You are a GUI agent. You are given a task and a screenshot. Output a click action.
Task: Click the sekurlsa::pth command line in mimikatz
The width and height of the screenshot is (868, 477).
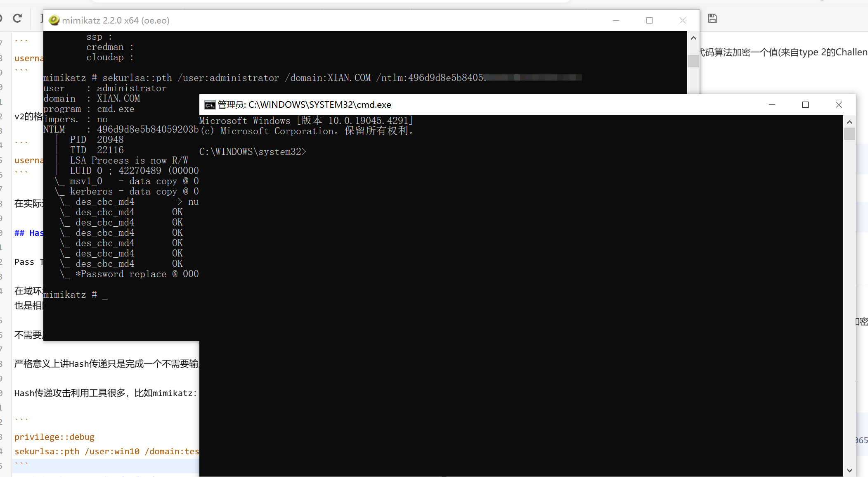point(312,78)
